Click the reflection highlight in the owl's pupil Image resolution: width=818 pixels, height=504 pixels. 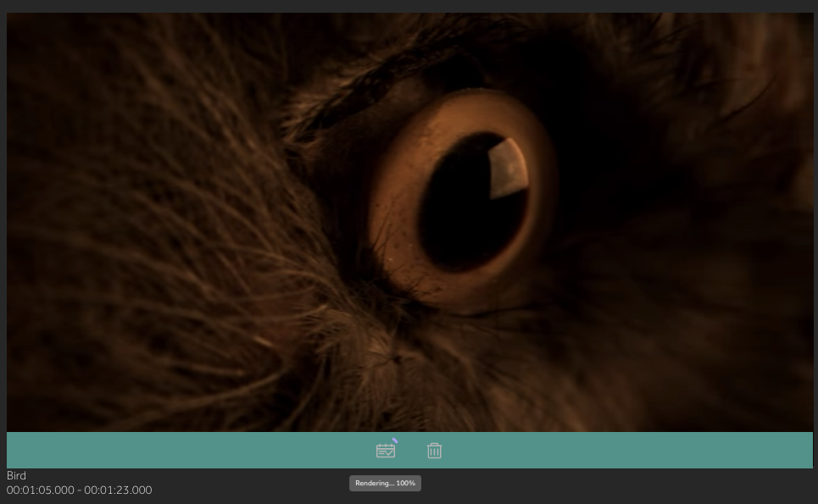point(508,168)
